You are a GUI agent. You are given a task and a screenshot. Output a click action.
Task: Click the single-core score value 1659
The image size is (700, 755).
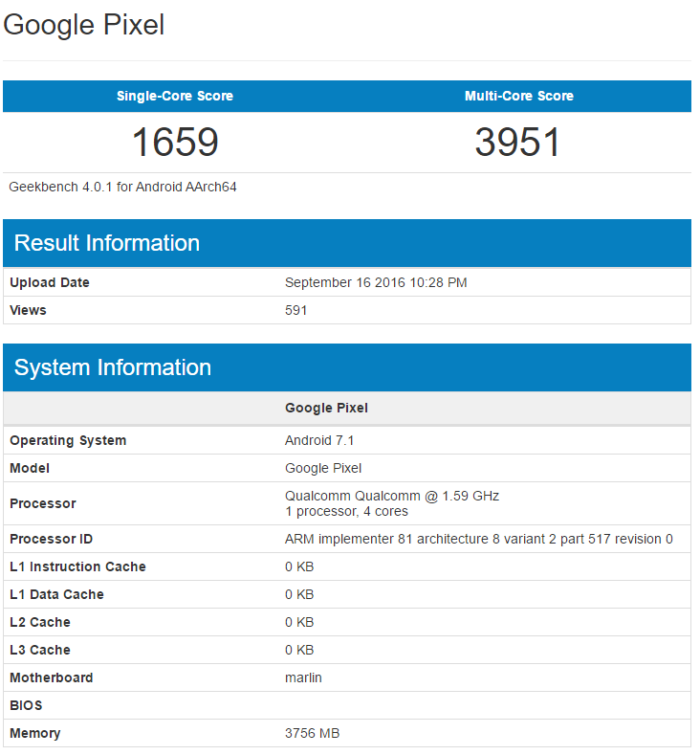point(175,142)
